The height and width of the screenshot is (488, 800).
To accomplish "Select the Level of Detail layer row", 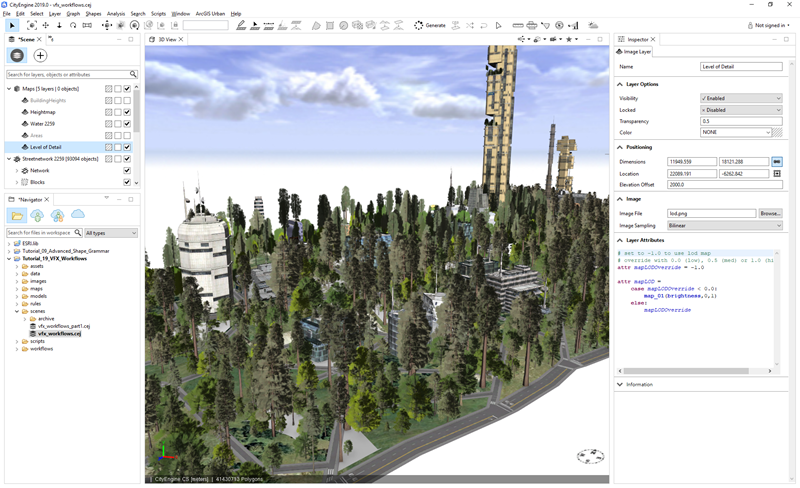I will (68, 147).
